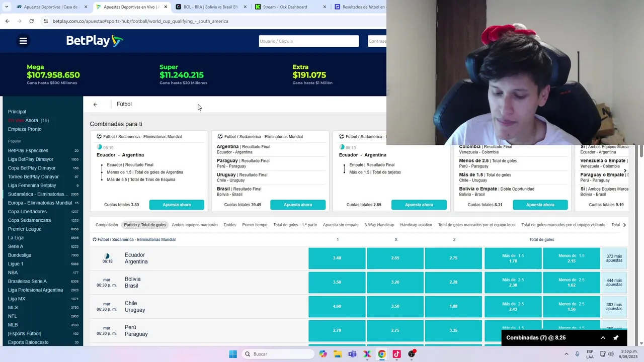
Task: Bet on Bolivia - Brasil draw at 3.20
Action: (395, 282)
